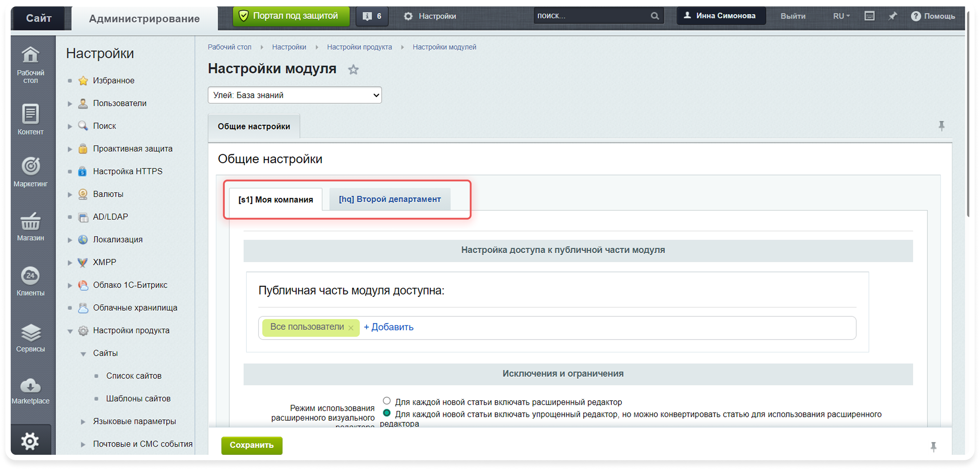Open the module selector dropdown 'Улей: База знаний'
This screenshot has height=470, width=980.
coord(295,95)
